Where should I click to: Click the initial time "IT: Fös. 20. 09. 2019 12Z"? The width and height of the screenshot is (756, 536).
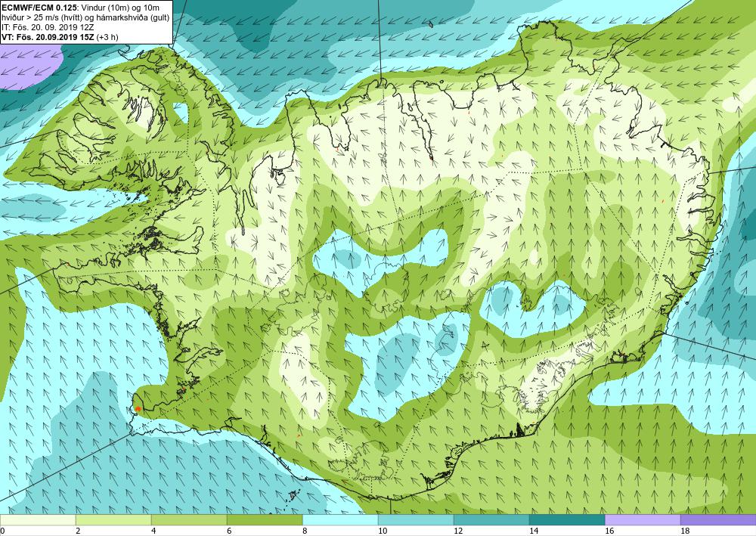[48, 27]
